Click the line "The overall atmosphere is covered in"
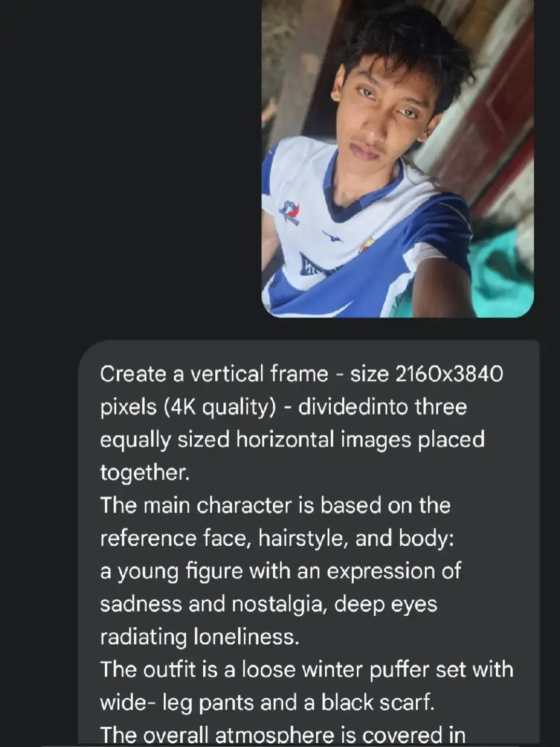This screenshot has width=560, height=747. (283, 735)
